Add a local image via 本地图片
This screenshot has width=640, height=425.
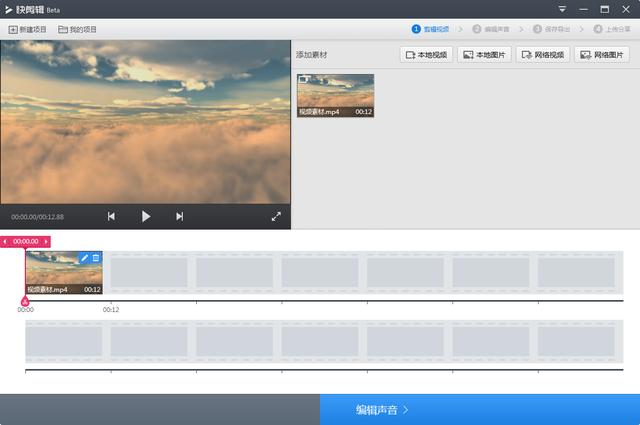pos(484,55)
